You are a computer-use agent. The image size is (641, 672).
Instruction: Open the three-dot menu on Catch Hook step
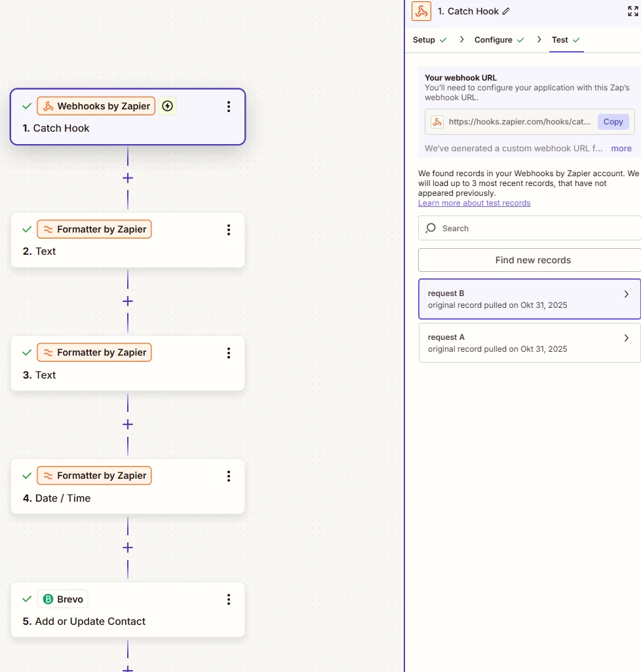point(229,106)
